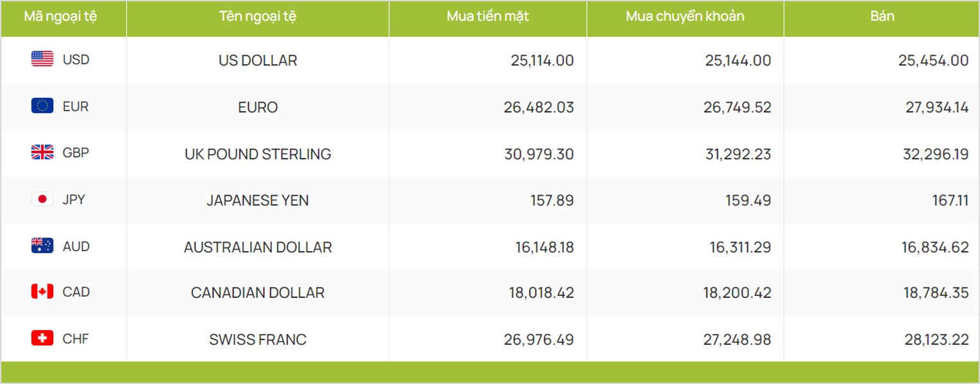
Task: Click the Switzerland flag icon
Action: tap(42, 338)
